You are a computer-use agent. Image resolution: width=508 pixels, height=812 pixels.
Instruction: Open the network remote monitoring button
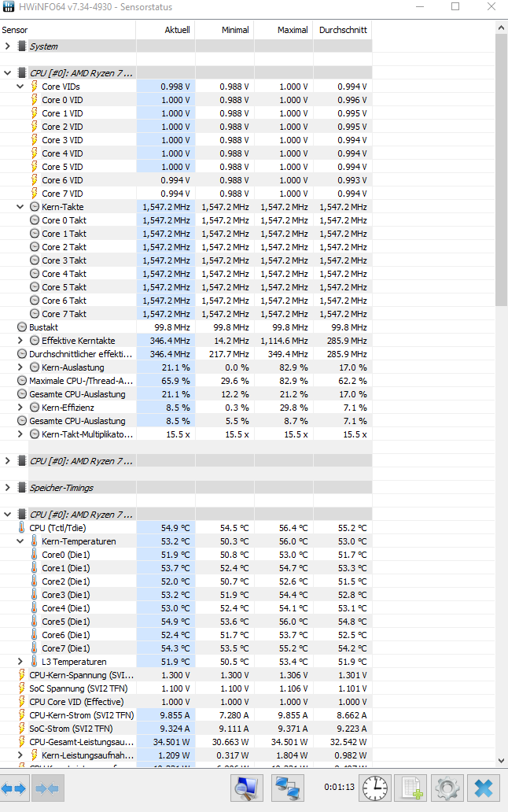pos(287,788)
